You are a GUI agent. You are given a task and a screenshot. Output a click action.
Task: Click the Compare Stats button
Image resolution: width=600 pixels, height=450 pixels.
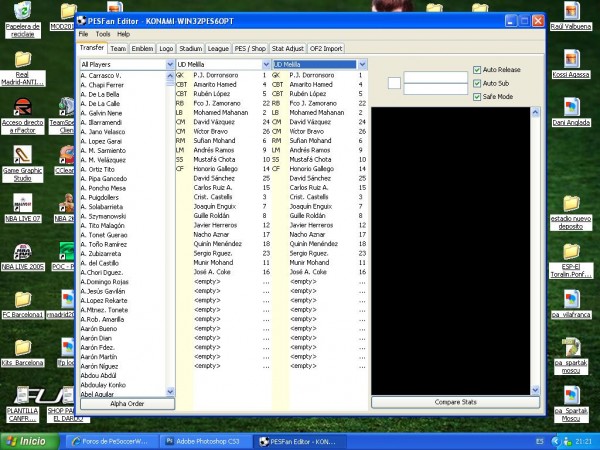tap(455, 402)
